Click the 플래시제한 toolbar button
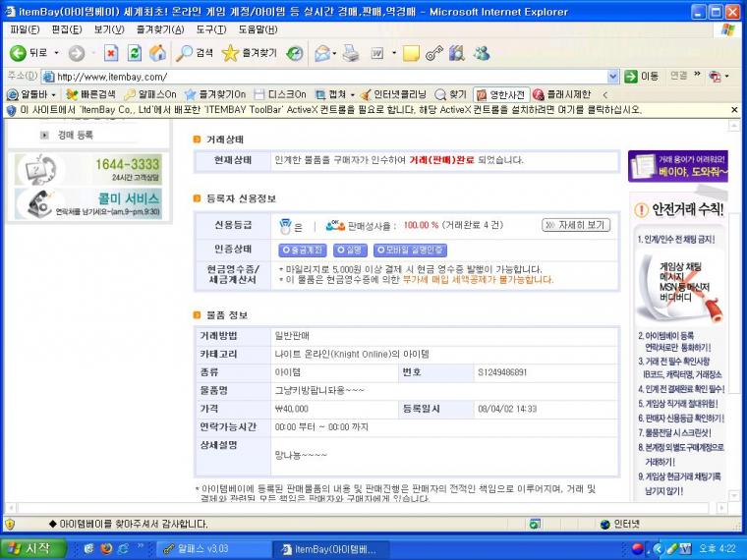 [562, 94]
